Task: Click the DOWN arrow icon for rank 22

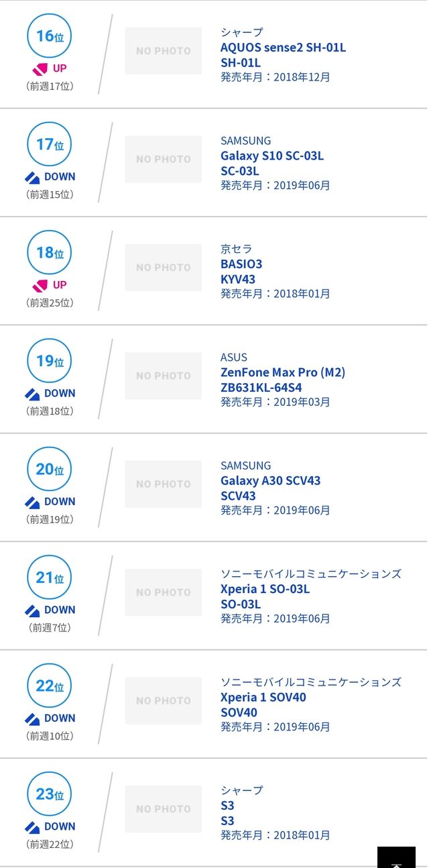Action: [x=32, y=718]
